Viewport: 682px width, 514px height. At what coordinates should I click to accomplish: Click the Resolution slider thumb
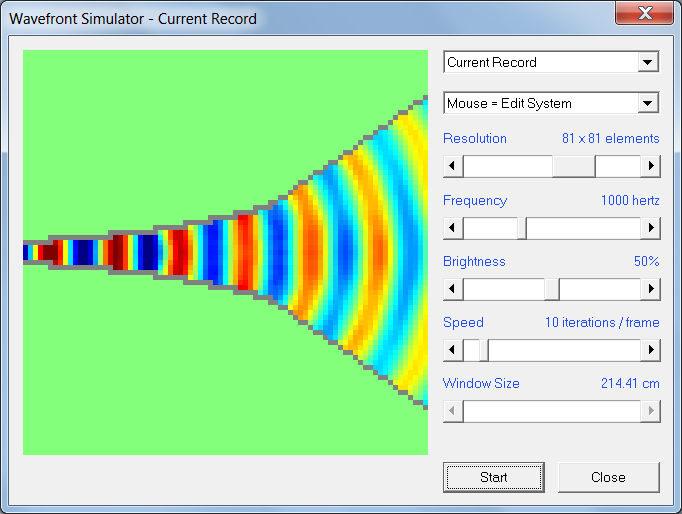coord(574,166)
